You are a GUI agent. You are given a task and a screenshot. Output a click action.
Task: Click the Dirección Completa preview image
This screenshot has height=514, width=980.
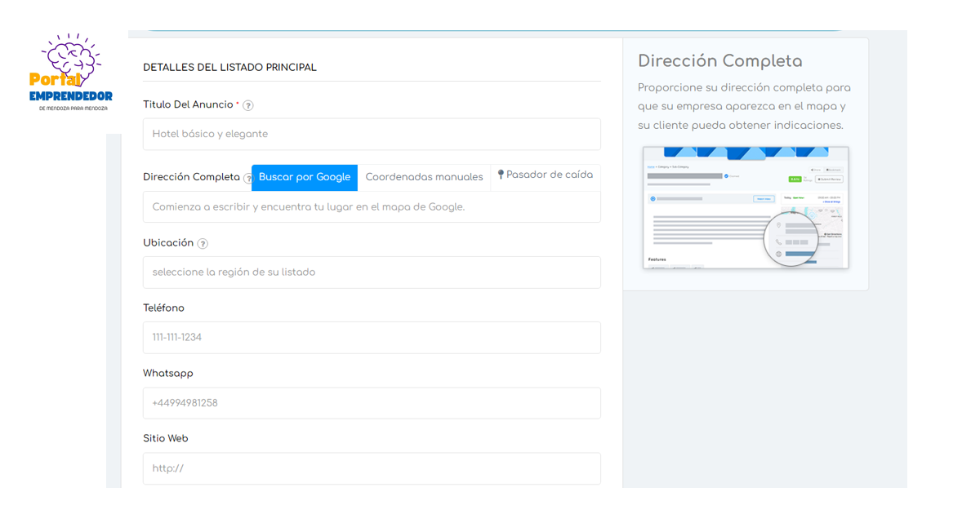coord(746,208)
